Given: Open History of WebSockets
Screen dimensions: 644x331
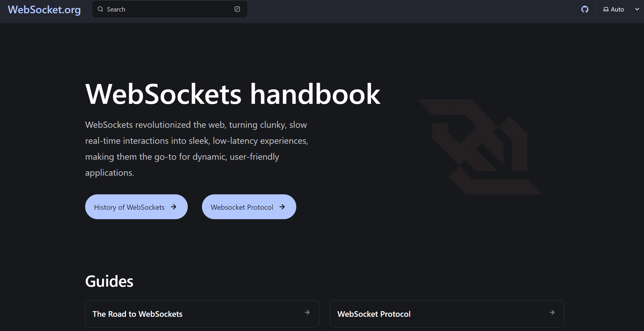Looking at the screenshot, I should pyautogui.click(x=136, y=207).
